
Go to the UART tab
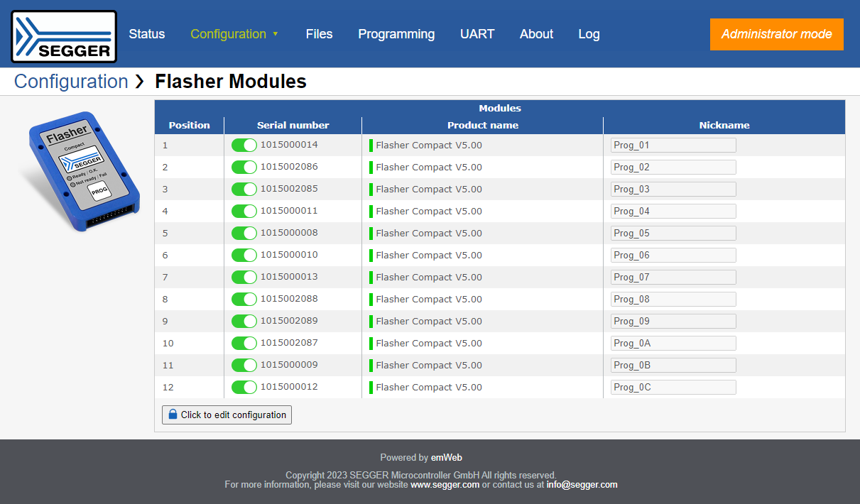(x=477, y=34)
